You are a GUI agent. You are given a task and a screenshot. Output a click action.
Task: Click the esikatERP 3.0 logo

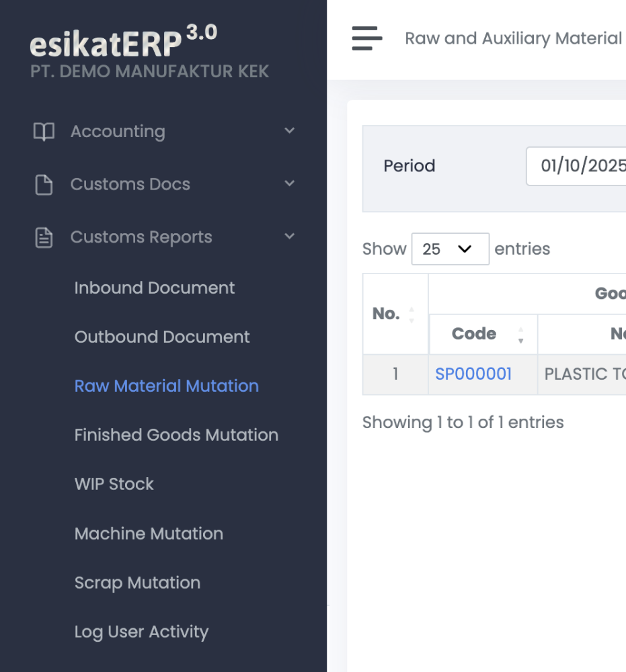[x=123, y=43]
